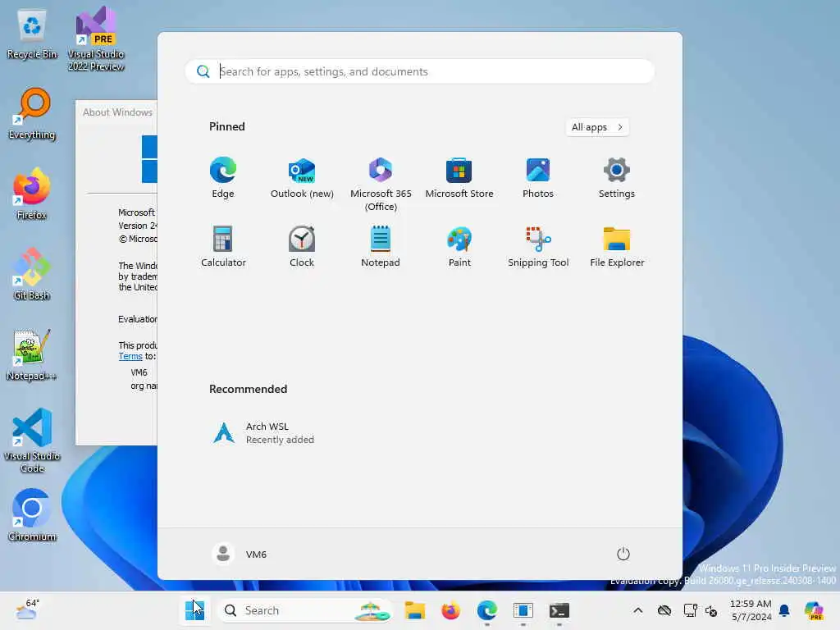
Task: Select Notepad++ desktop shortcut
Action: point(32,354)
